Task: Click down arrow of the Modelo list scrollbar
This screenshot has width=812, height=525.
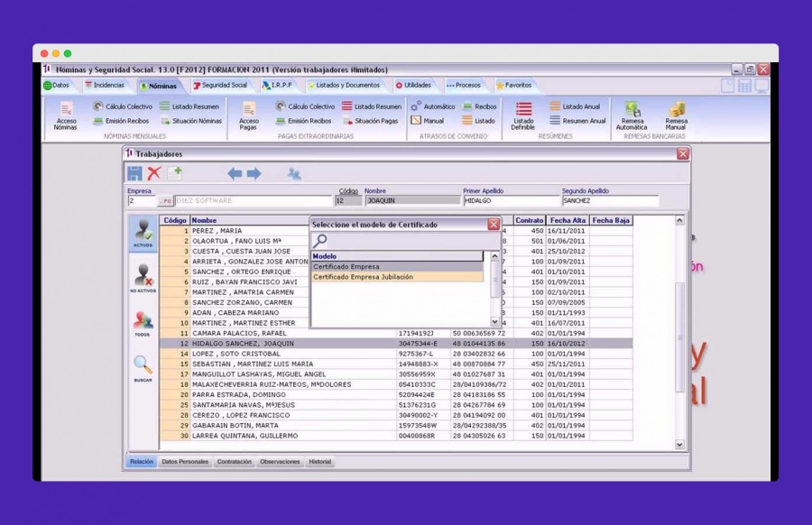Action: point(495,321)
